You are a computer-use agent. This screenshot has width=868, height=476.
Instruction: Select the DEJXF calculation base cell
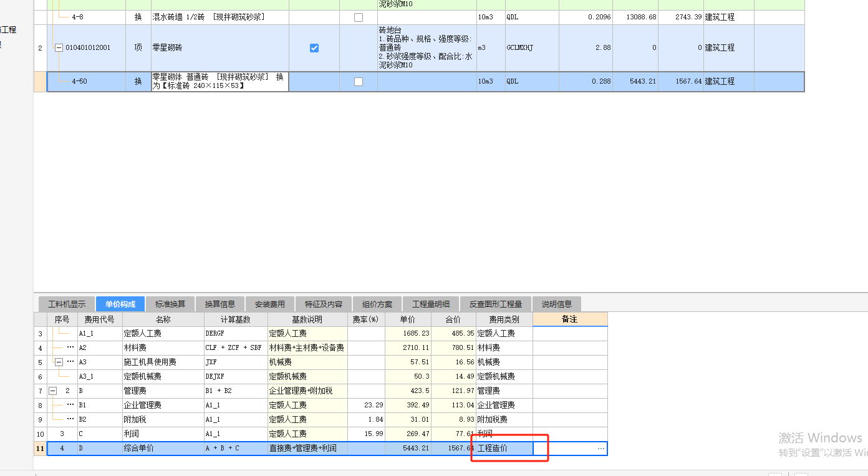tap(236, 377)
